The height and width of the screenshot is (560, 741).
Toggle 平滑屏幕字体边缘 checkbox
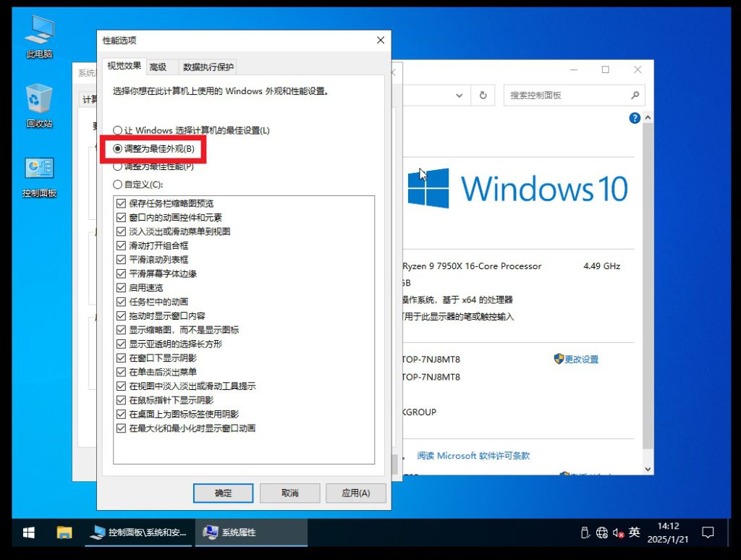point(122,273)
